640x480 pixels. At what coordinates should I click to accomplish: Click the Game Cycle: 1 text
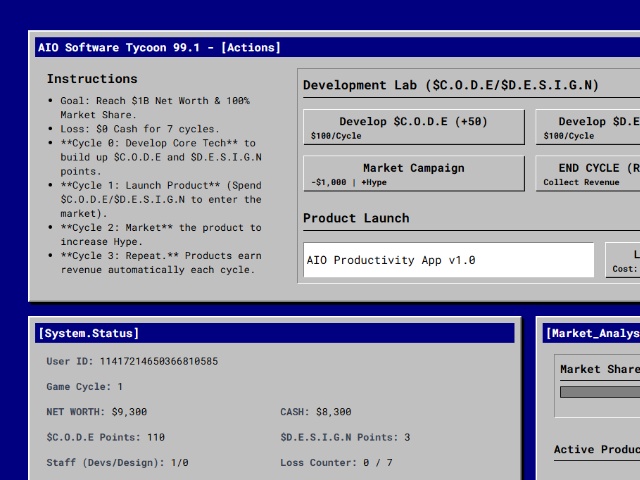click(84, 387)
